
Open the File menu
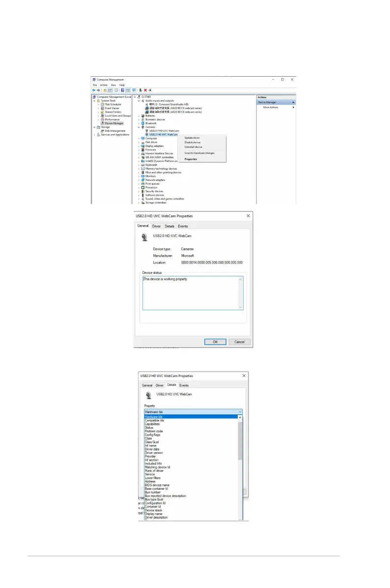[x=95, y=85]
